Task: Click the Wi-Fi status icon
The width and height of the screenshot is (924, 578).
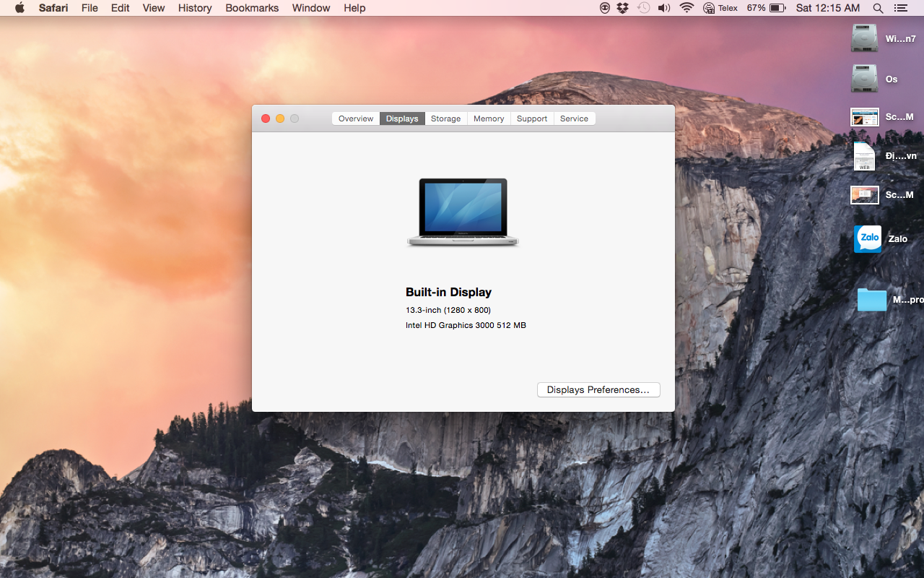Action: click(687, 8)
